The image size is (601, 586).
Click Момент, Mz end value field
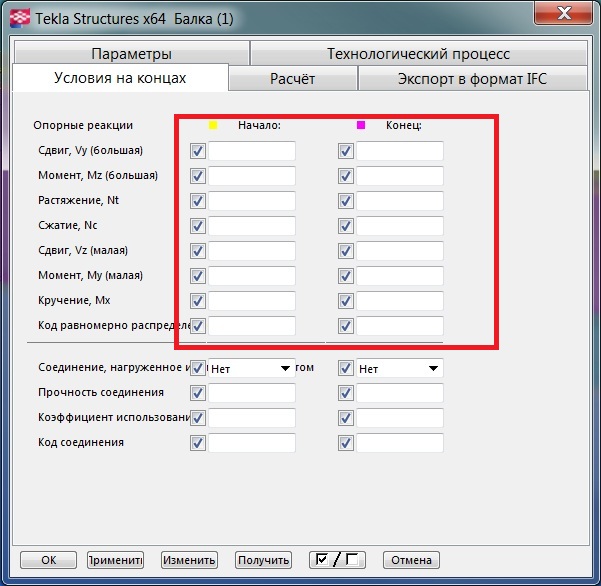tap(400, 176)
